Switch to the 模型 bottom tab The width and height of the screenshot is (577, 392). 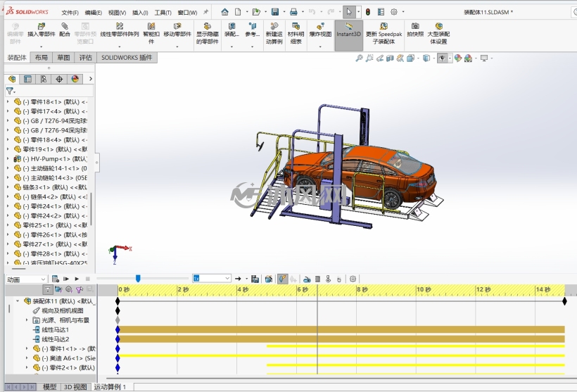coord(49,387)
